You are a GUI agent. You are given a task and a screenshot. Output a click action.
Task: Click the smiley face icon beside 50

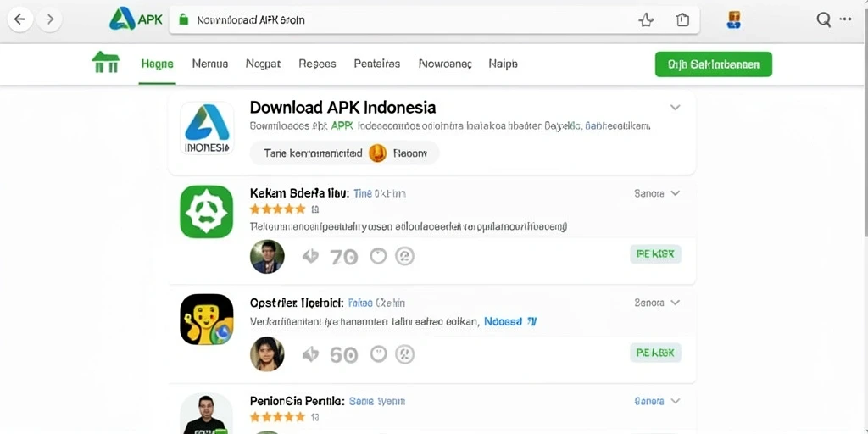pyautogui.click(x=378, y=353)
